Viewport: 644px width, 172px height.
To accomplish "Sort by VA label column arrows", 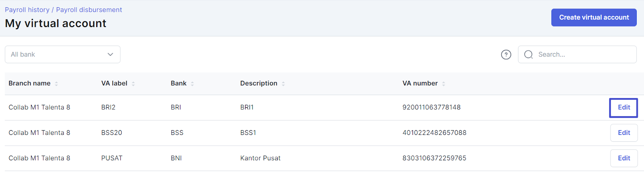I will [133, 83].
